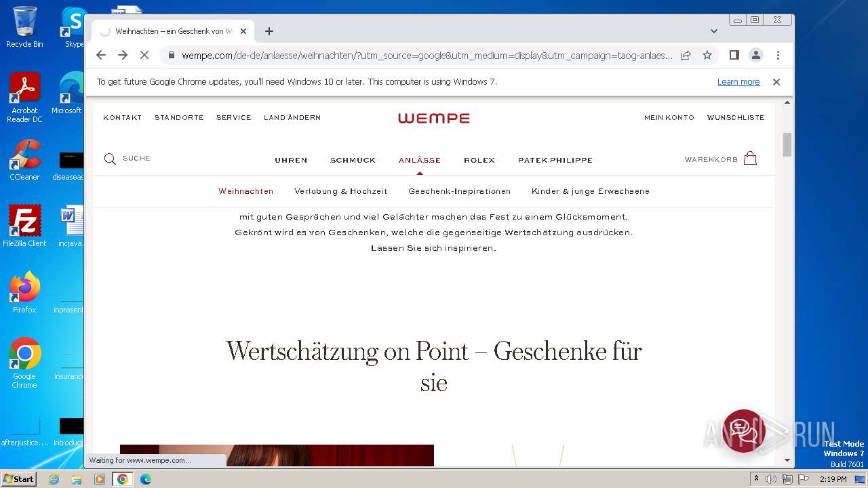Click the taskbar clock 2:19 PM
Screen dimensions: 868x488
pos(833,479)
